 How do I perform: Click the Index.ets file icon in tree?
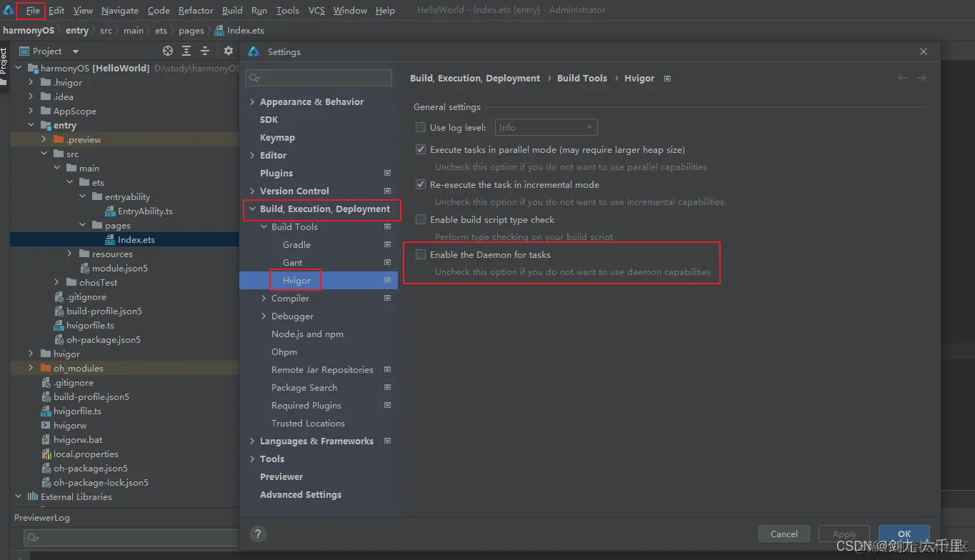click(110, 240)
